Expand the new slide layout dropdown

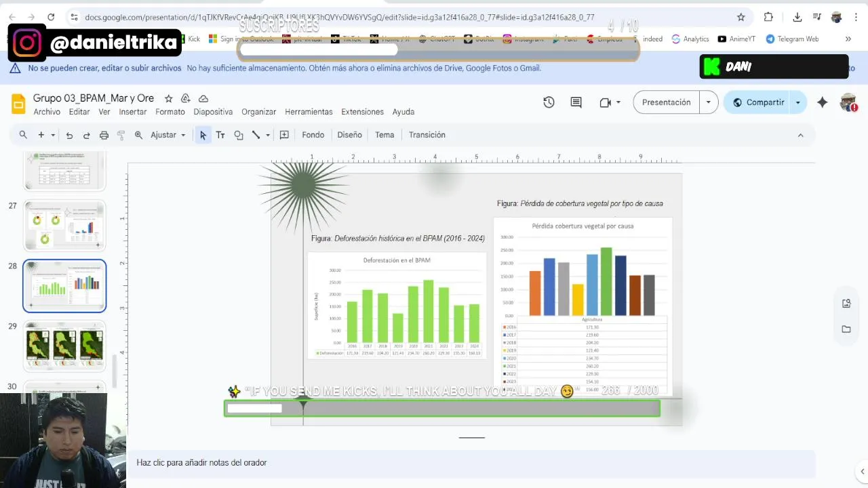(53, 135)
